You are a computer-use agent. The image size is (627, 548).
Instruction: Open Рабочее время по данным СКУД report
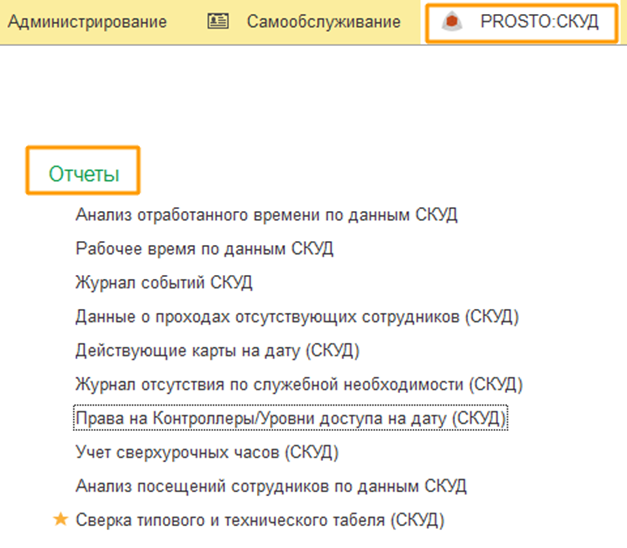(x=204, y=248)
